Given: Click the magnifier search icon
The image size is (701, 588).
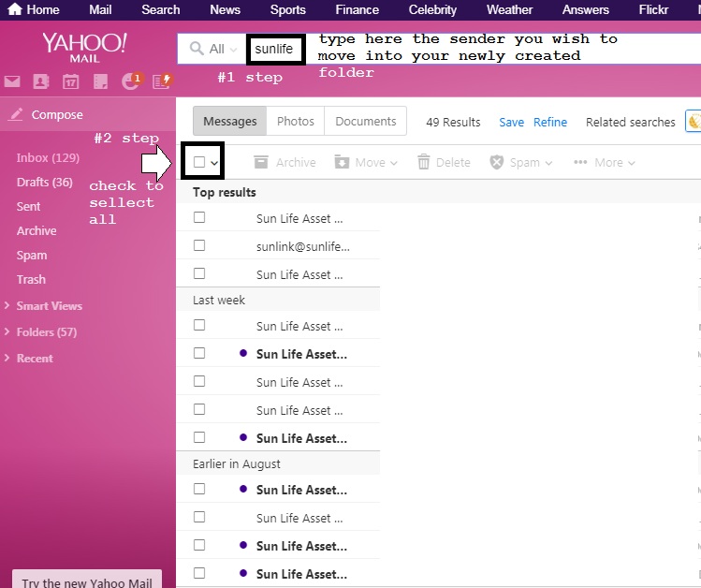Looking at the screenshot, I should point(197,49).
